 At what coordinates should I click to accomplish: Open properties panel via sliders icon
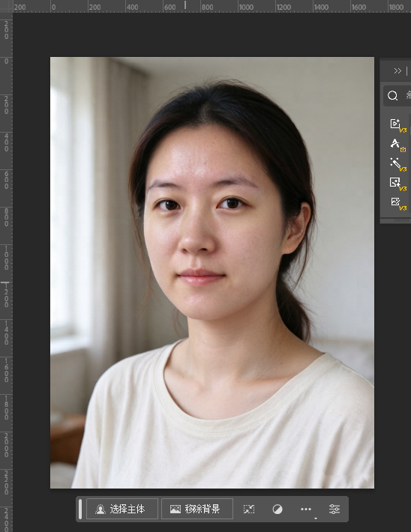334,509
